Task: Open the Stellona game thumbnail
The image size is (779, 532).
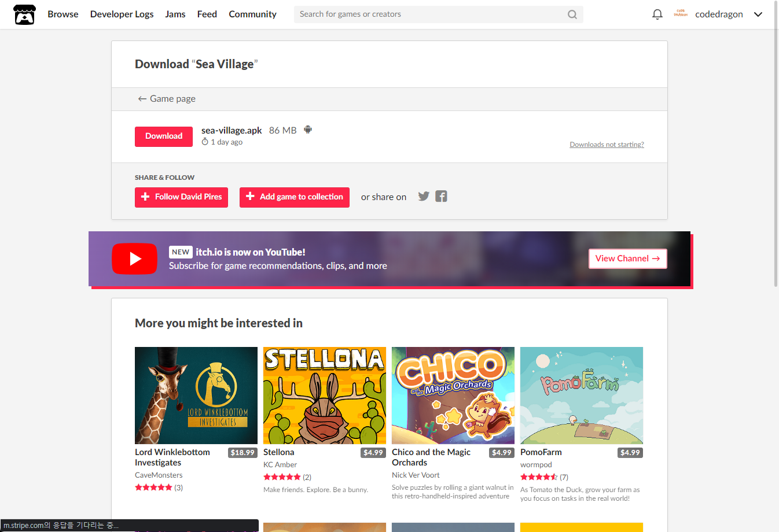Action: pyautogui.click(x=325, y=396)
